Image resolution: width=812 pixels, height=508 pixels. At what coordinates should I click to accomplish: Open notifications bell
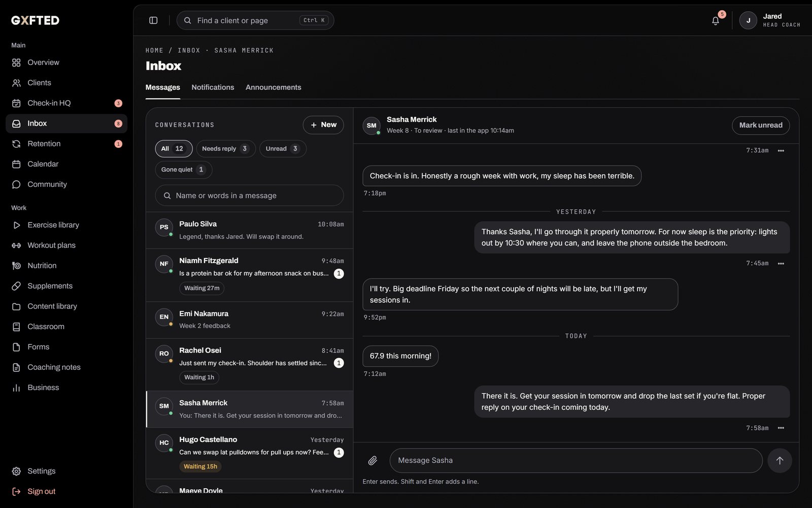pos(716,21)
